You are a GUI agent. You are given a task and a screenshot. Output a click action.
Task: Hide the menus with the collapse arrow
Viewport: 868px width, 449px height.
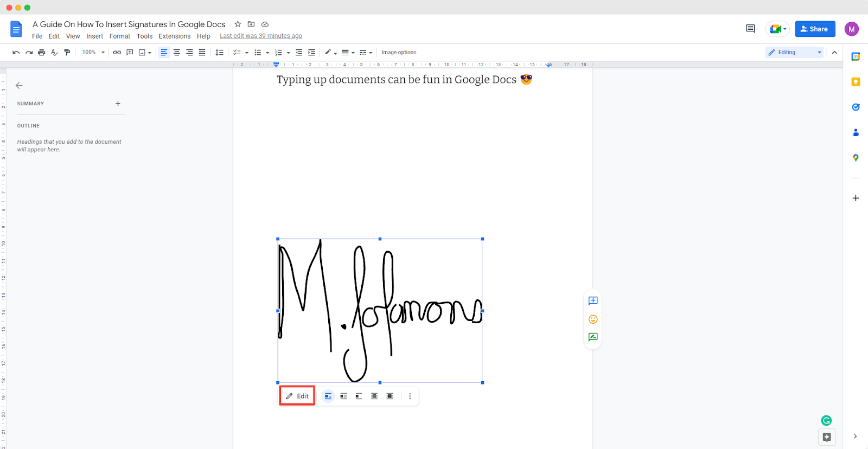834,53
